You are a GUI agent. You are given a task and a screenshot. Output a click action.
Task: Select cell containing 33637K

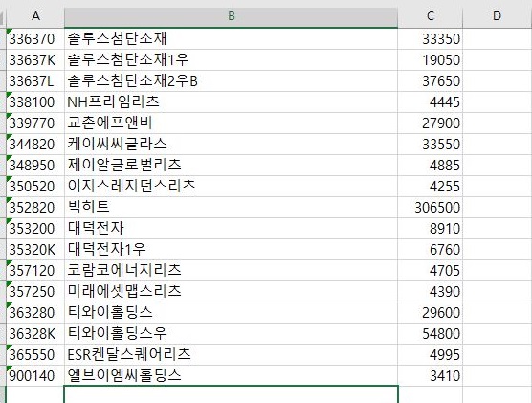[x=35, y=60]
